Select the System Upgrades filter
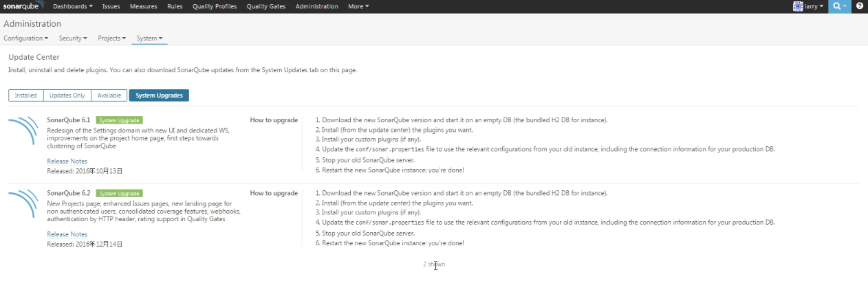The height and width of the screenshot is (283, 868). [x=159, y=95]
